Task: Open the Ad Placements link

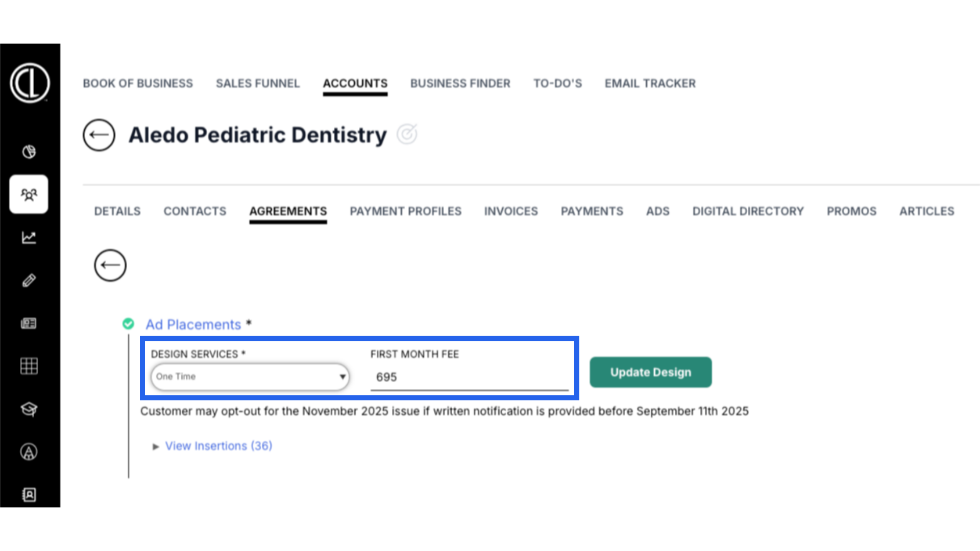Action: point(193,324)
